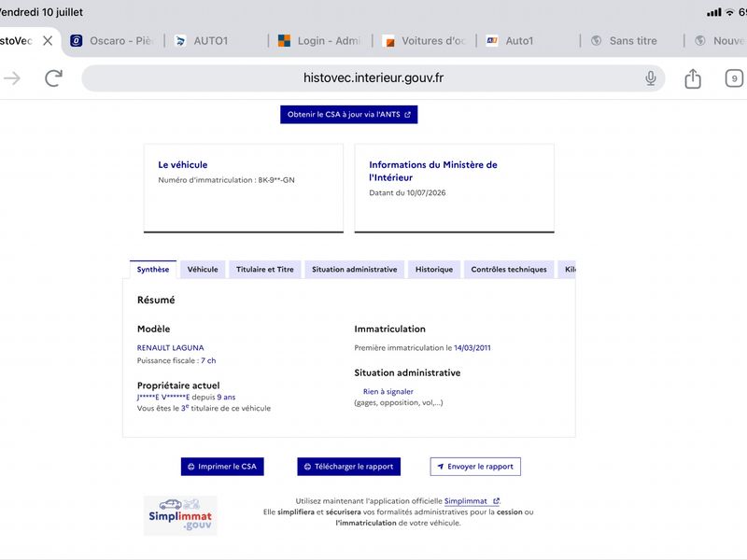The image size is (747, 560).
Task: Tap the microphone icon in address bar
Action: point(650,78)
